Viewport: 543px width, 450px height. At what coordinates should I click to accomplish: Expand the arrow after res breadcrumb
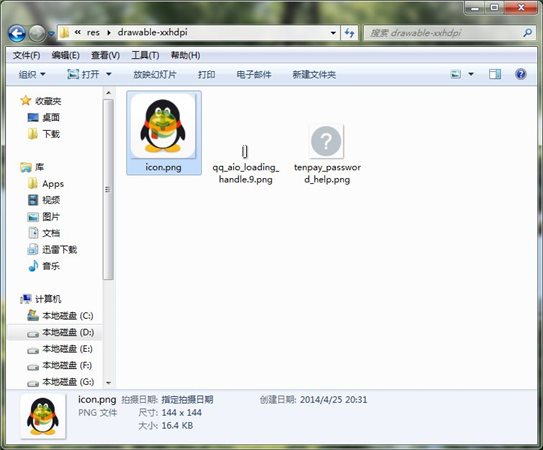(x=109, y=33)
